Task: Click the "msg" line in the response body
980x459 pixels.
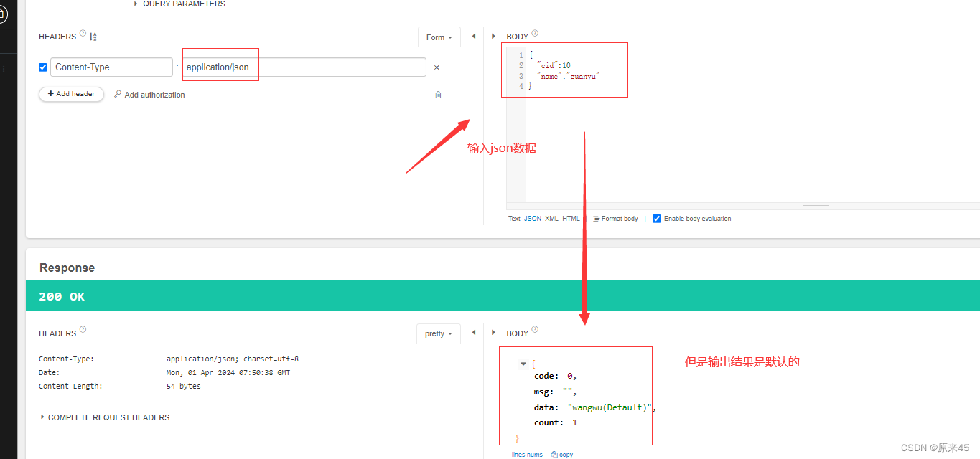Action: [556, 392]
